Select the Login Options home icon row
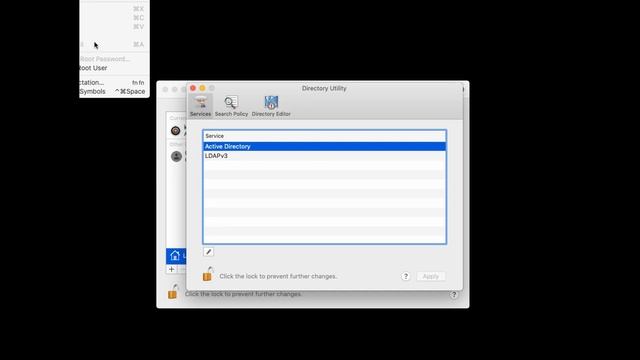The width and height of the screenshot is (640, 360). pos(176,256)
